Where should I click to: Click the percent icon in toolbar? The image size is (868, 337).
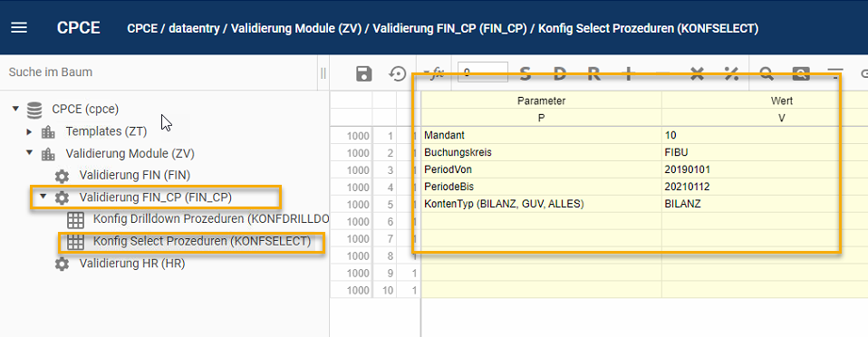[731, 73]
